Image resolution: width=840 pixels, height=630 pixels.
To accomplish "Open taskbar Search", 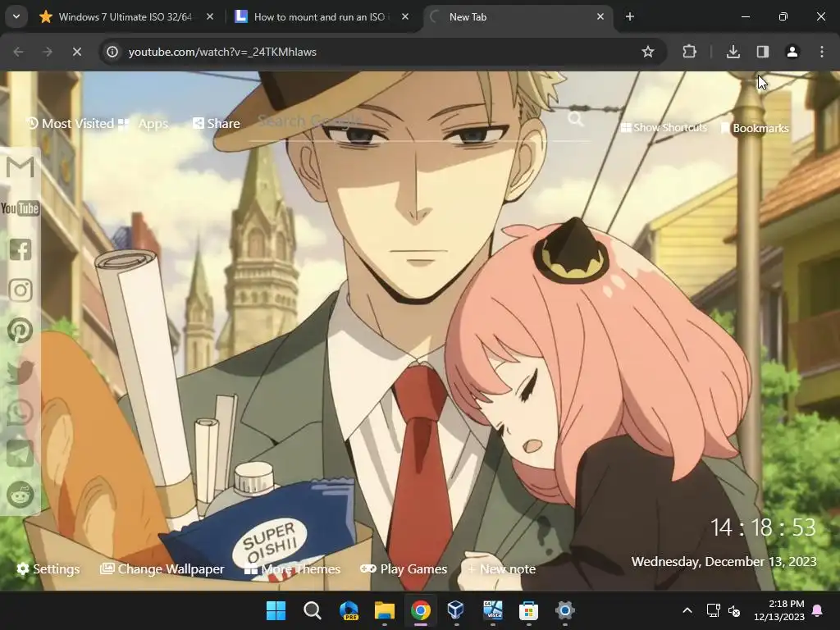I will [x=313, y=610].
